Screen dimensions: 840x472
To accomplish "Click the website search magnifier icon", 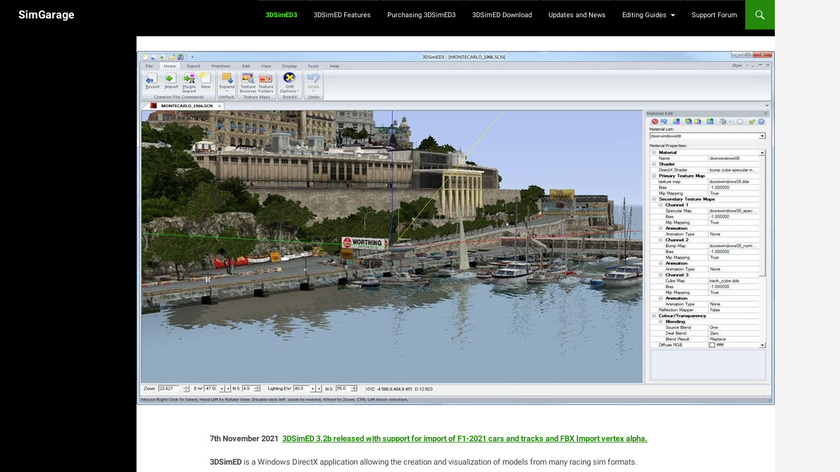I will (x=760, y=15).
